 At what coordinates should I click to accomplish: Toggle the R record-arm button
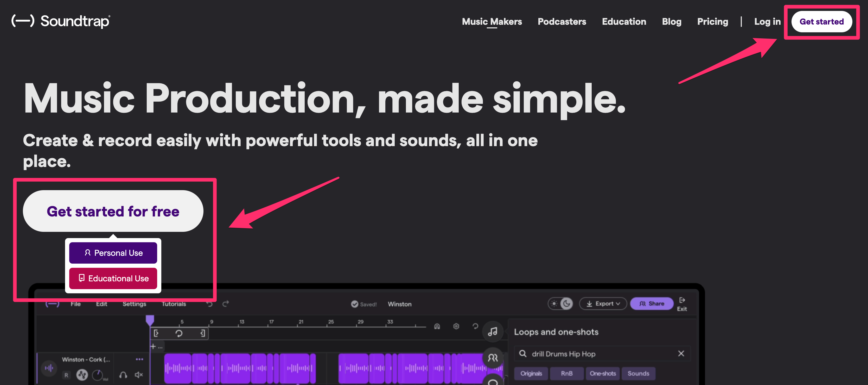pos(66,375)
